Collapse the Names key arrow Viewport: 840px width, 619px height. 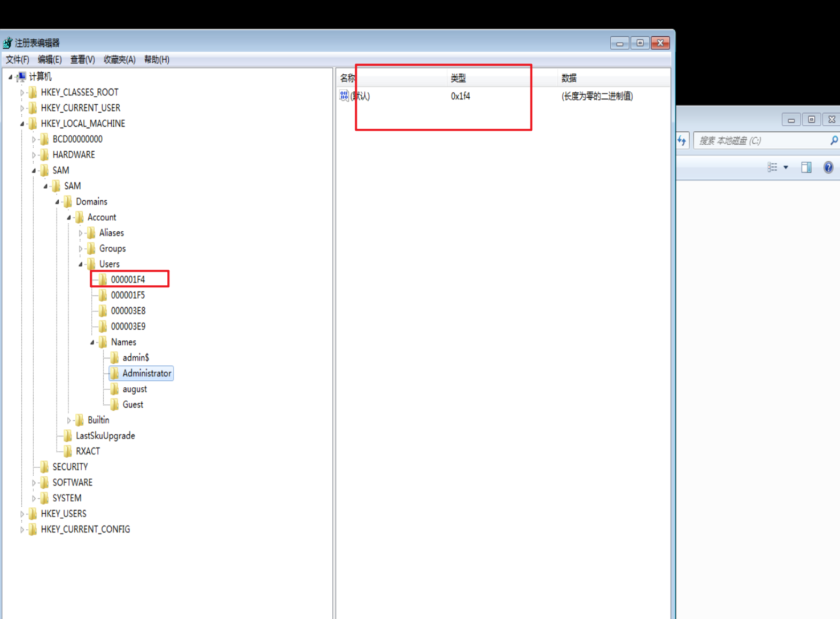tap(92, 342)
